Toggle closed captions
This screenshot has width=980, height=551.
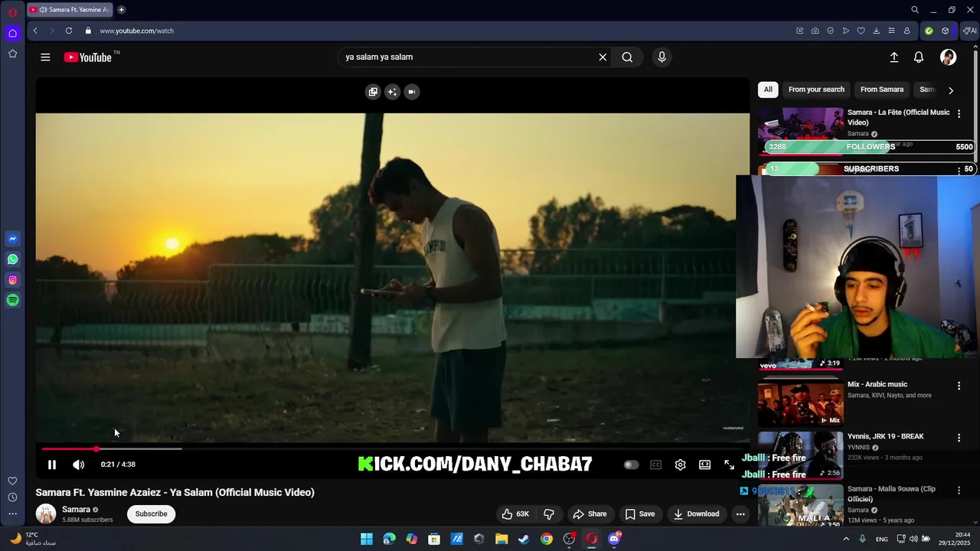coord(655,465)
